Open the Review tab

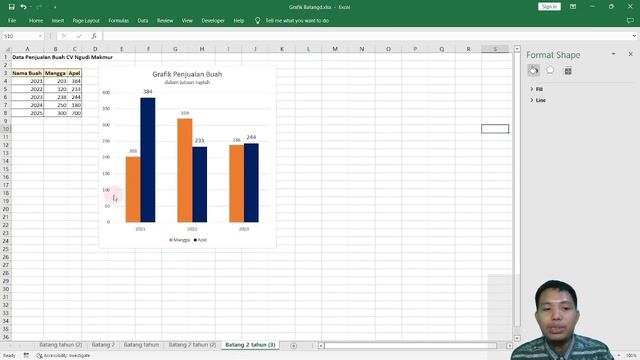[x=165, y=20]
